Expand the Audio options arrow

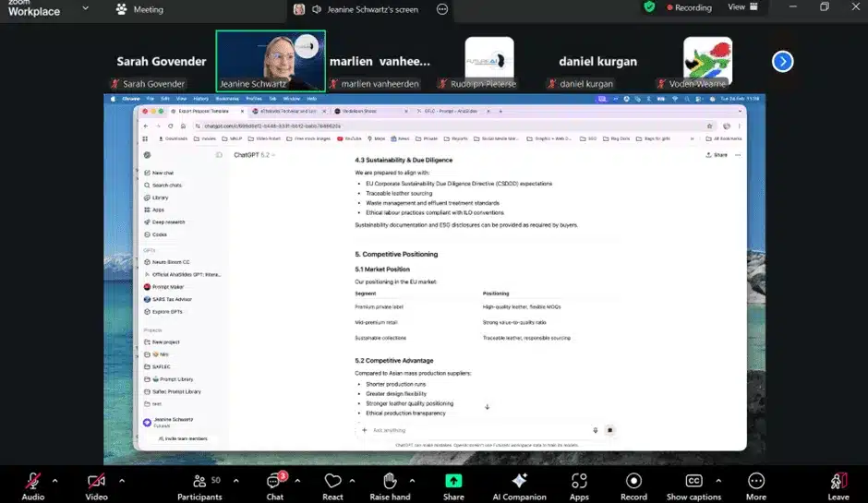pos(54,481)
